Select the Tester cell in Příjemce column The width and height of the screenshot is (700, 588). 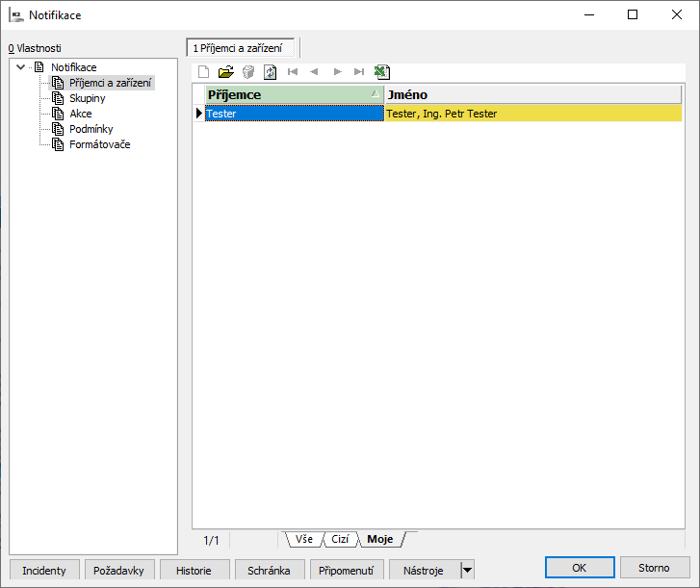coord(295,114)
